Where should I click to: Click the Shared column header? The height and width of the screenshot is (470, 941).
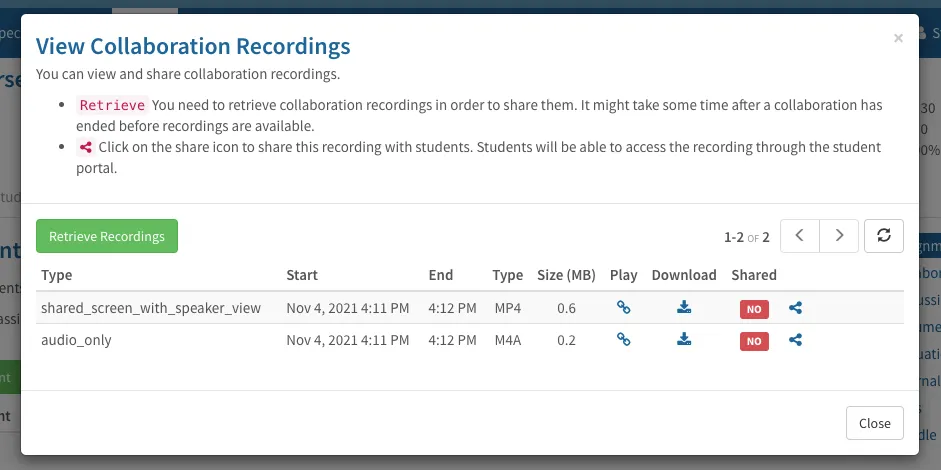(754, 275)
